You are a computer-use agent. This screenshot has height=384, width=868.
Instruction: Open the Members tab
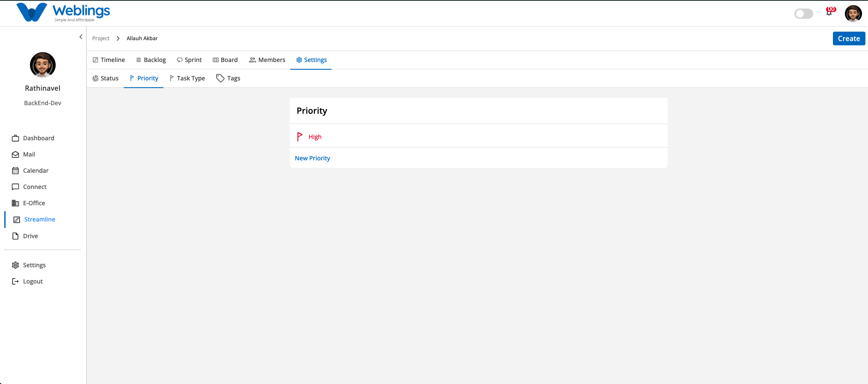pyautogui.click(x=267, y=60)
